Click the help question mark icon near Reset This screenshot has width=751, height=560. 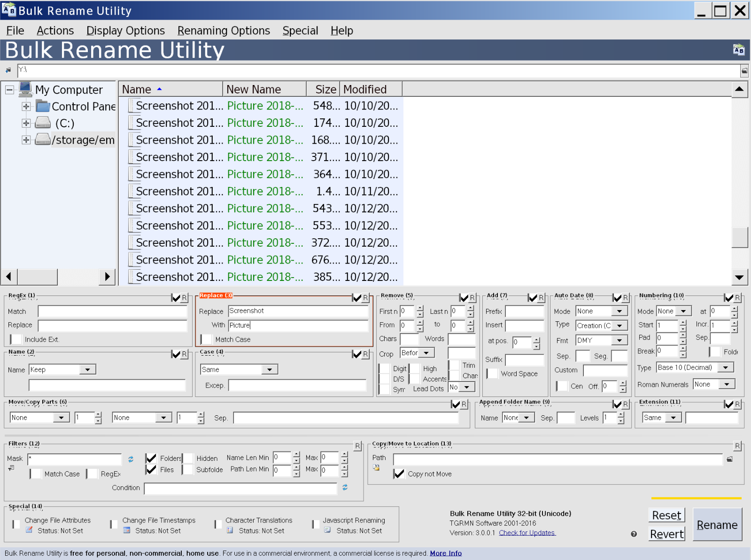pyautogui.click(x=634, y=534)
